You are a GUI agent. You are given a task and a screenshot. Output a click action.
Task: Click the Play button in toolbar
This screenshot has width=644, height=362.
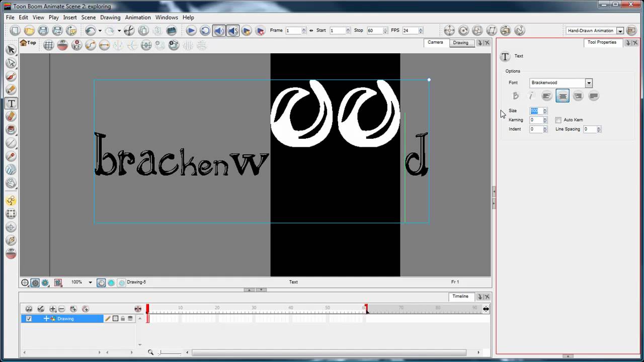[x=191, y=31]
